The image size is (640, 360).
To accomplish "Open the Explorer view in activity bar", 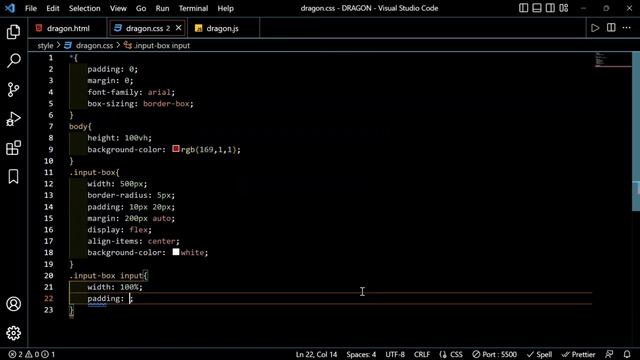I will coord(13,32).
